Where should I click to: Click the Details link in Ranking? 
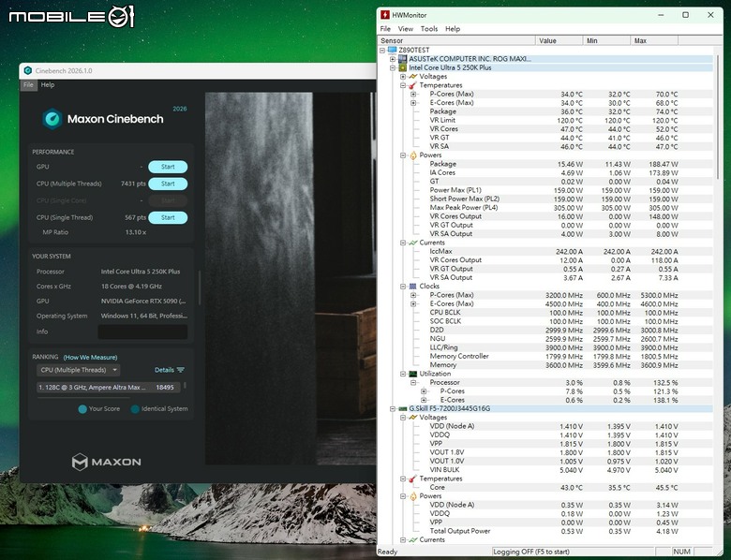coord(164,370)
